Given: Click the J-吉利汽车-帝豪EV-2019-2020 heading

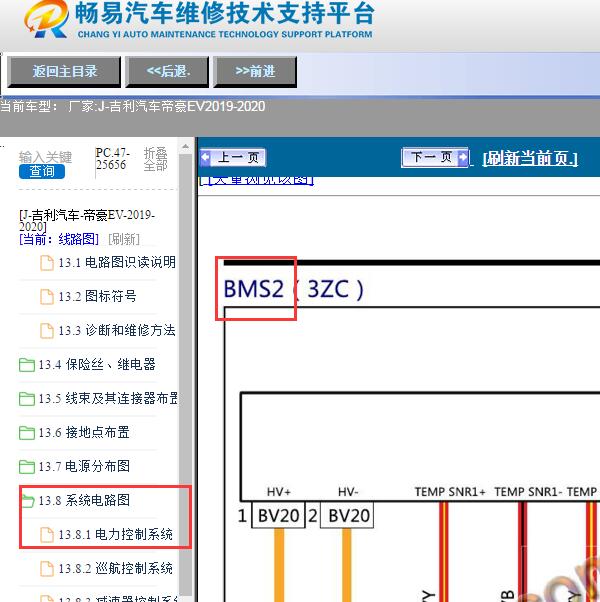Looking at the screenshot, I should [87, 221].
